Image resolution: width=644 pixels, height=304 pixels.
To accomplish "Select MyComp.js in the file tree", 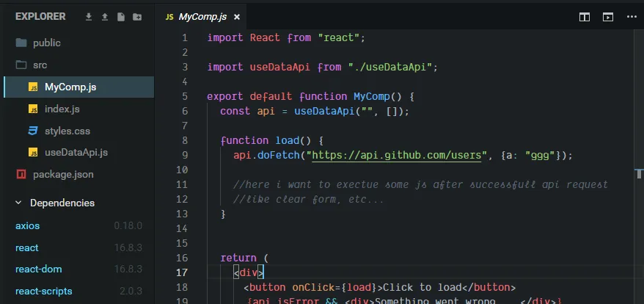I will click(x=78, y=87).
